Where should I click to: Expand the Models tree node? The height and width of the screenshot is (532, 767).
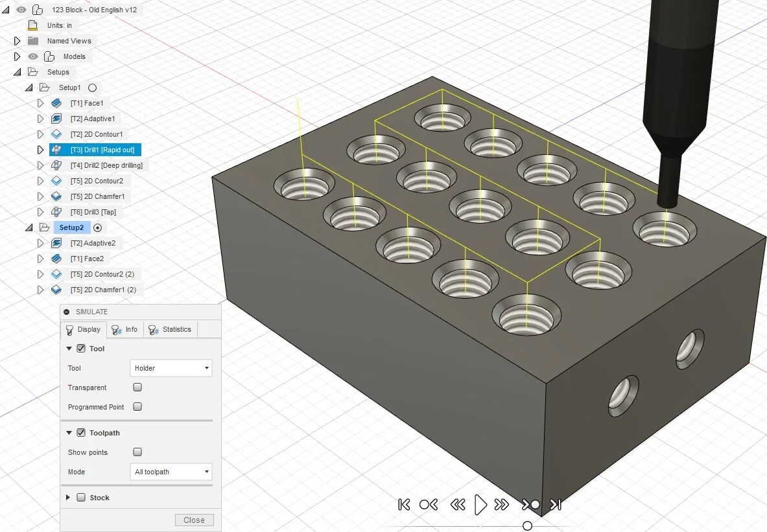point(17,56)
